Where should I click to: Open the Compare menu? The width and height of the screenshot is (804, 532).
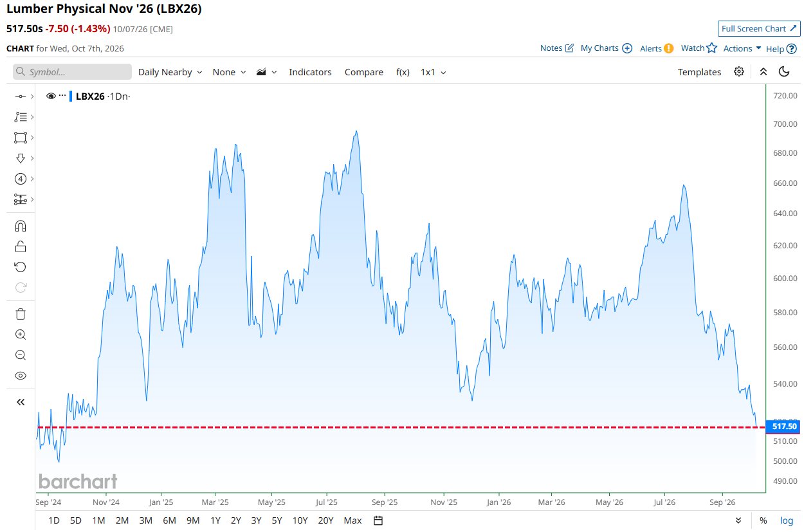tap(364, 72)
